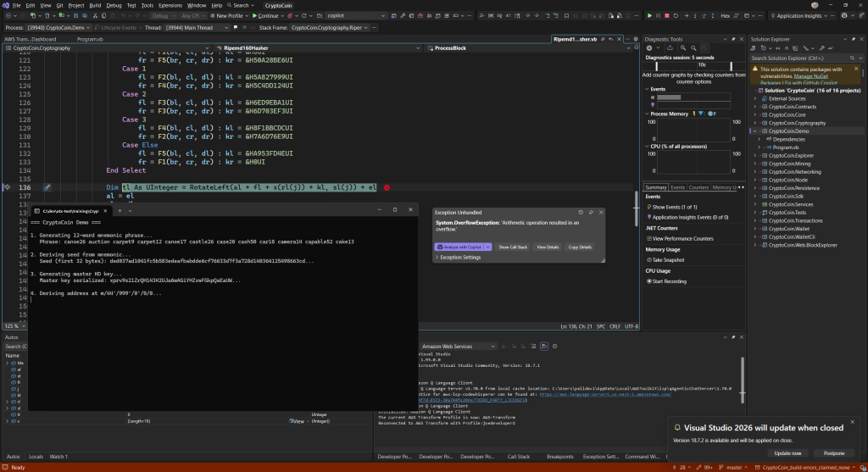Image resolution: width=868 pixels, height=472 pixels.
Task: Click Copy Details in exception popup
Action: click(580, 247)
